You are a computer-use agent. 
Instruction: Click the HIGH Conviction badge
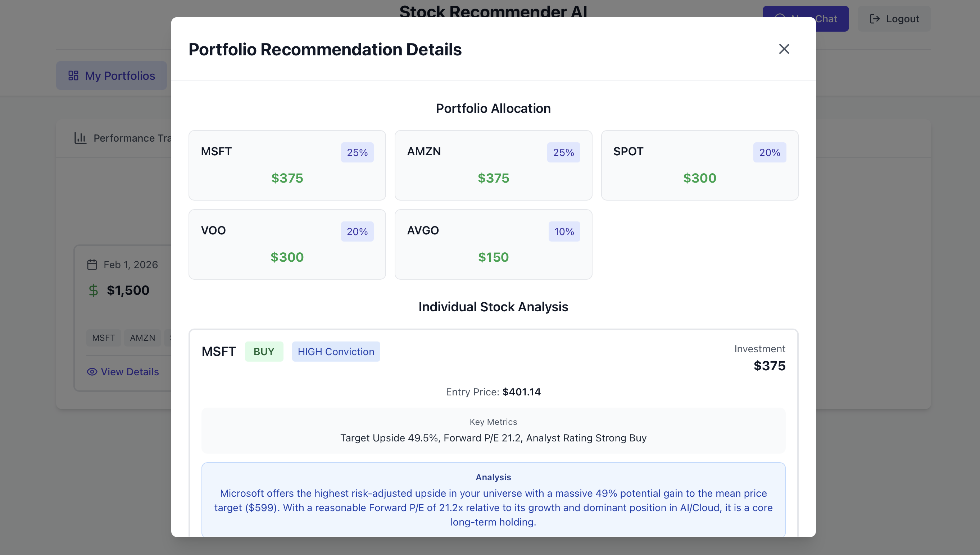(x=336, y=352)
